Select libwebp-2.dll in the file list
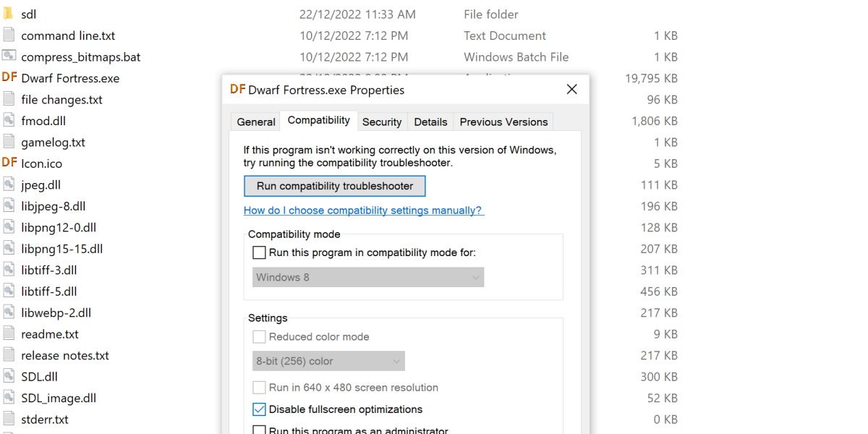The width and height of the screenshot is (868, 434). coord(56,313)
